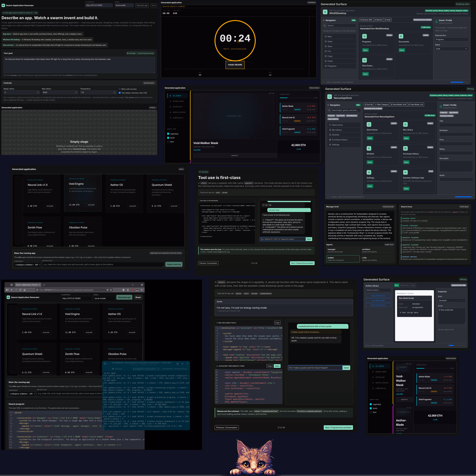Click the profile avatar icon in NexusAppStore Detail panel
The image size is (476, 476).
[441, 106]
